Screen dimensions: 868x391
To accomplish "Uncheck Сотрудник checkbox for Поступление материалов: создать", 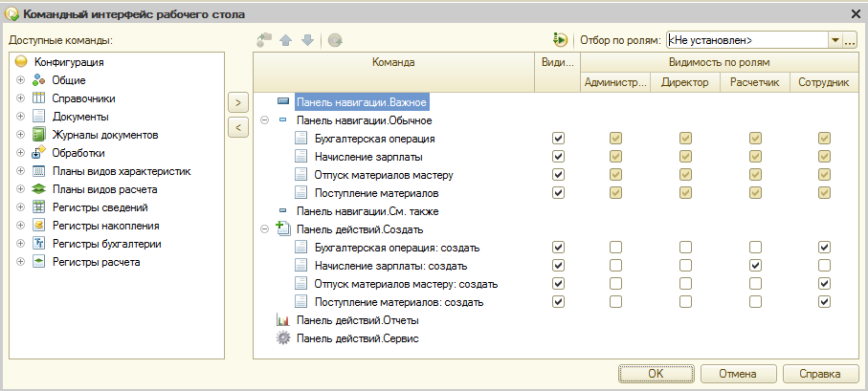I will coord(824,302).
